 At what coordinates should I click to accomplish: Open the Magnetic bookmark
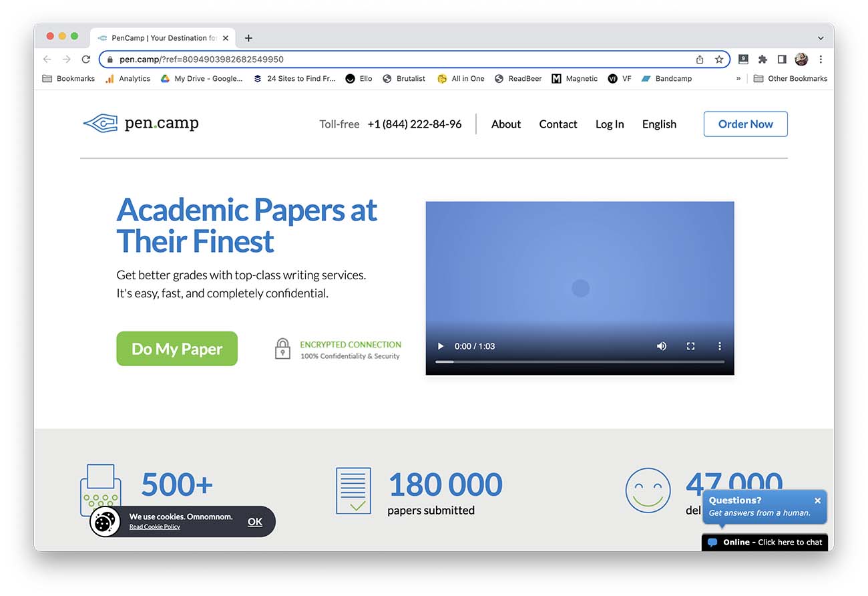(x=575, y=78)
